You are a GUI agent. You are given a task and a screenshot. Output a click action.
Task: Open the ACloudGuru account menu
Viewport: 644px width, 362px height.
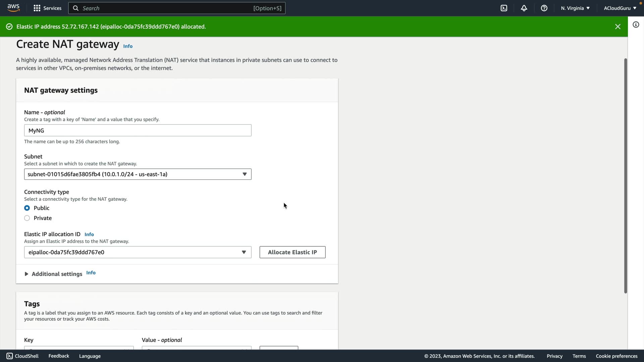pyautogui.click(x=620, y=8)
